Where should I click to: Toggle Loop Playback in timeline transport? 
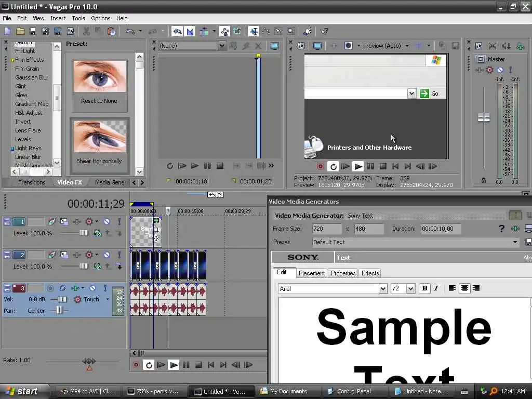pos(149,365)
